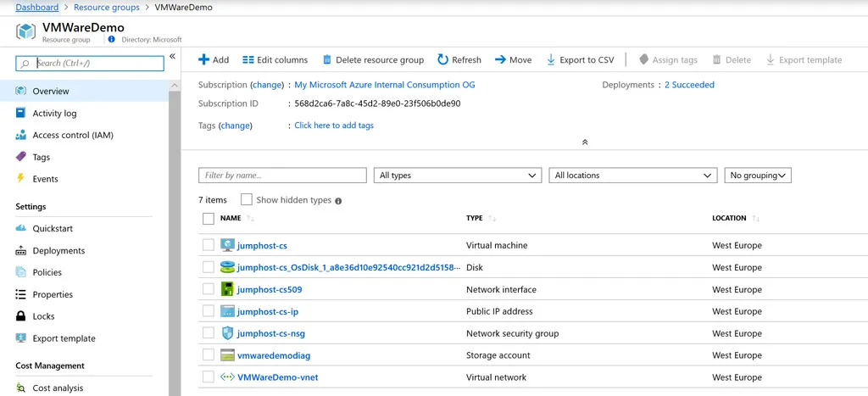This screenshot has height=396, width=868.
Task: Check the vmwaredemodiag row checkbox
Action: pyautogui.click(x=209, y=355)
